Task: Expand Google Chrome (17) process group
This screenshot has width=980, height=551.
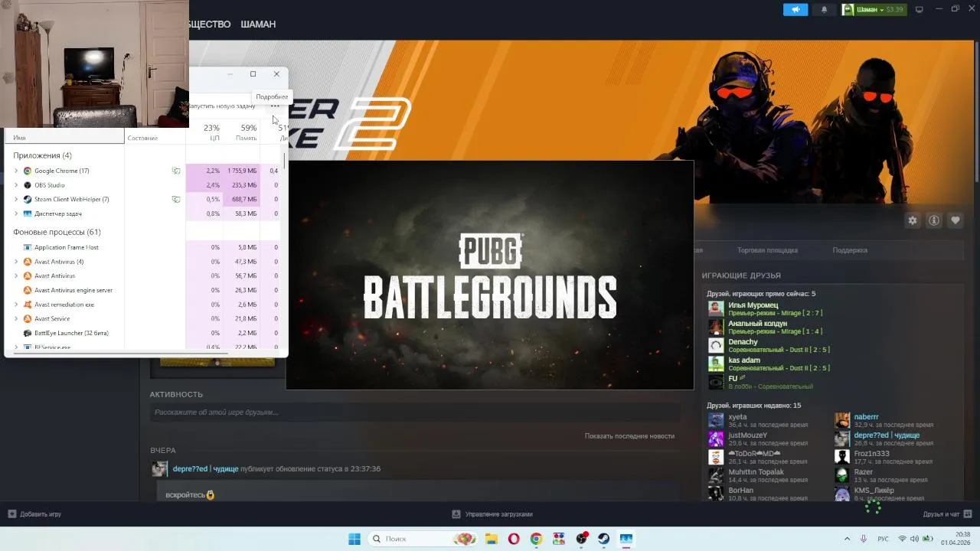Action: [x=16, y=171]
